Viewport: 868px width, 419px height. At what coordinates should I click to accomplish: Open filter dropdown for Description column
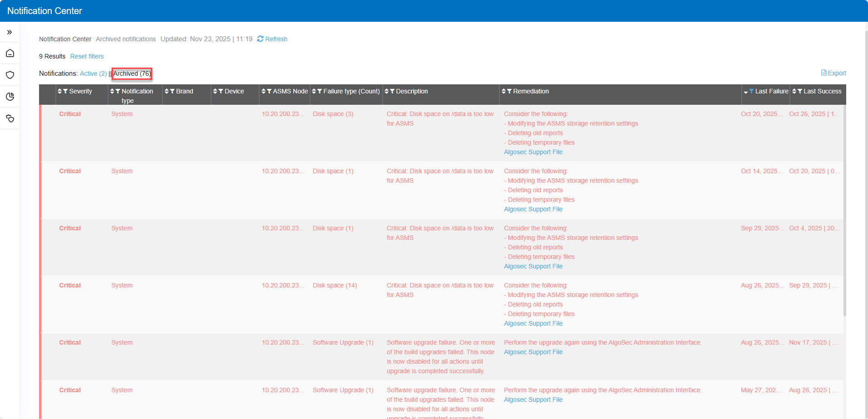[392, 92]
